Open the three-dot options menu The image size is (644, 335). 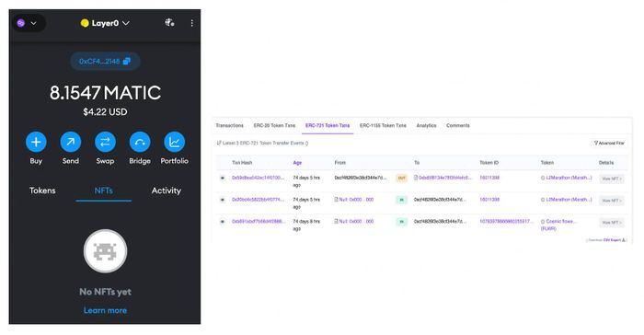[x=191, y=23]
